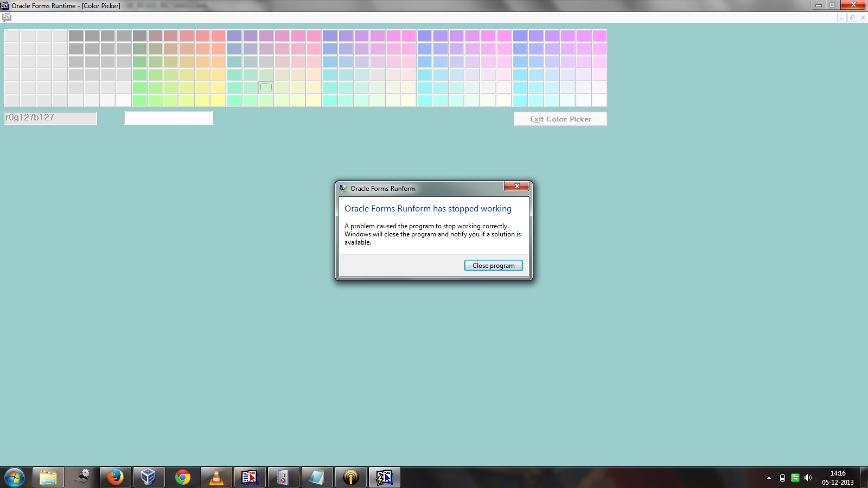868x488 pixels.
Task: Click the Exit Color Picker button
Action: (x=560, y=119)
